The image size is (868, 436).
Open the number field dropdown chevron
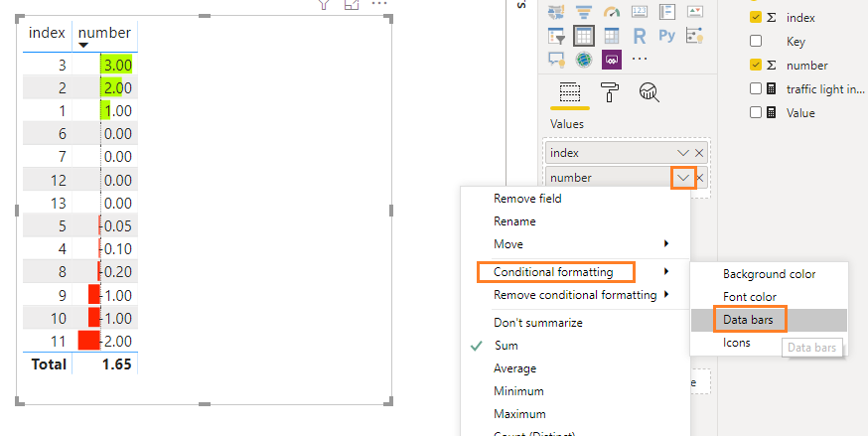pyautogui.click(x=683, y=178)
